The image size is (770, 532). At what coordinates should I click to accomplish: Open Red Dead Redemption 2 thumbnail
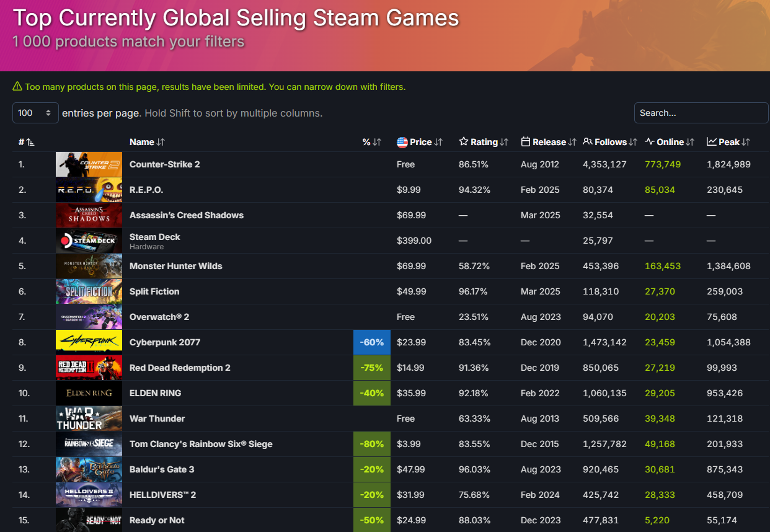click(89, 368)
